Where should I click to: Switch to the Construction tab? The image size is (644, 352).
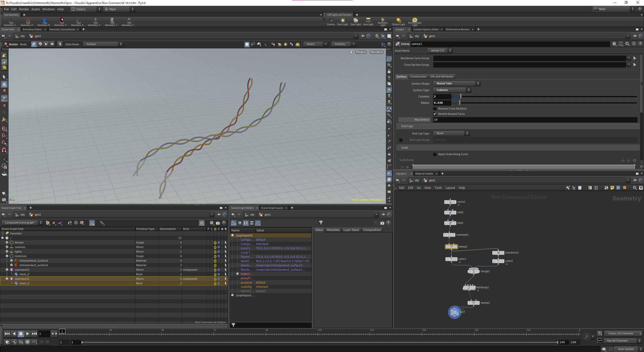tap(418, 77)
